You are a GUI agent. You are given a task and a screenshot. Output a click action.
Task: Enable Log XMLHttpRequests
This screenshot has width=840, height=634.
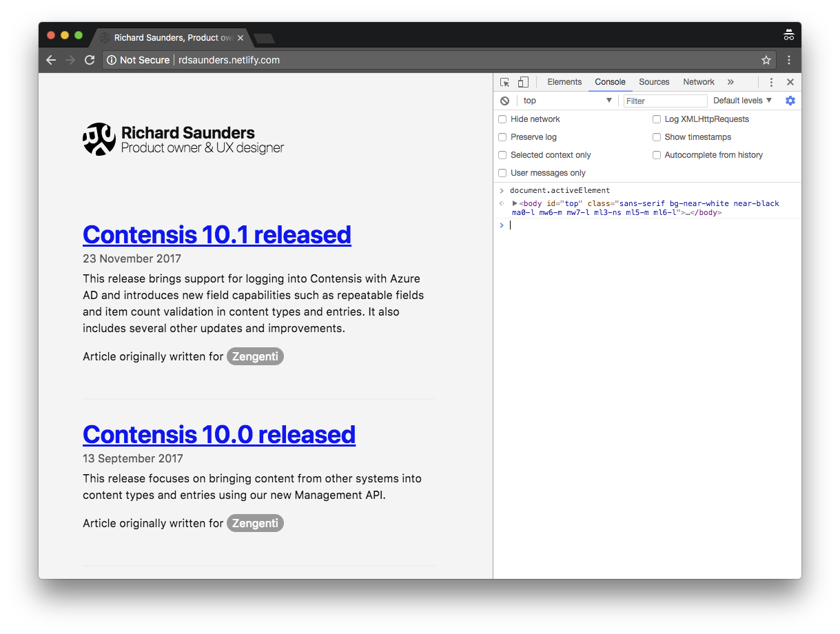657,119
